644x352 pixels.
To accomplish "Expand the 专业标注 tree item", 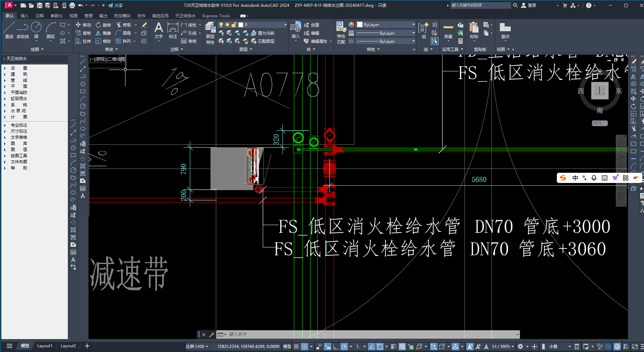I will point(5,125).
